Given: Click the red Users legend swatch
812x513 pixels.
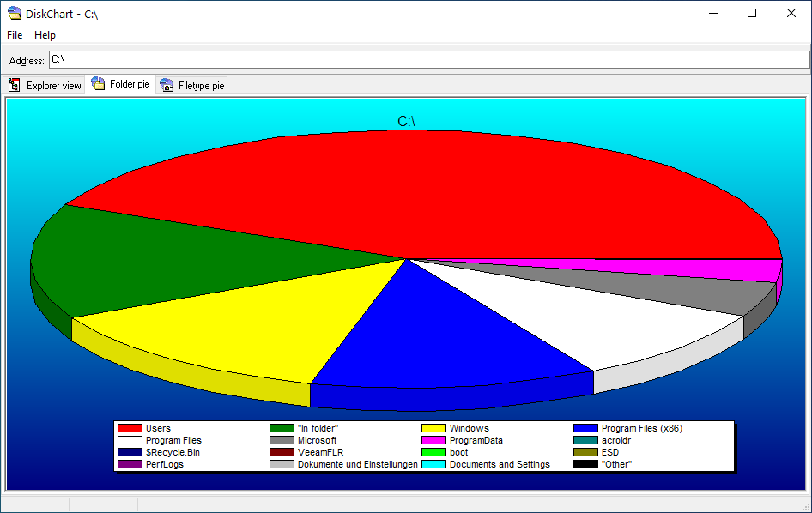Looking at the screenshot, I should [x=130, y=428].
